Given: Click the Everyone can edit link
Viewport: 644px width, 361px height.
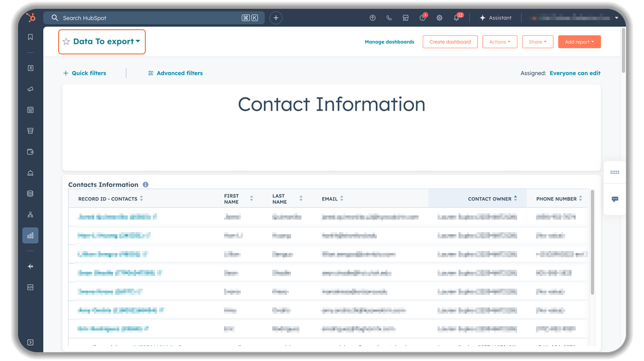Looking at the screenshot, I should tap(574, 73).
